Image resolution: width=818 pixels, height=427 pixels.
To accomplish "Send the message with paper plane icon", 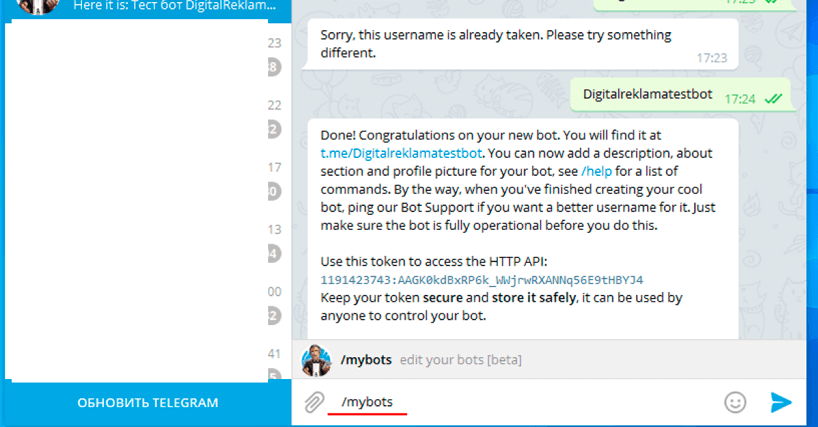I will pyautogui.click(x=781, y=402).
